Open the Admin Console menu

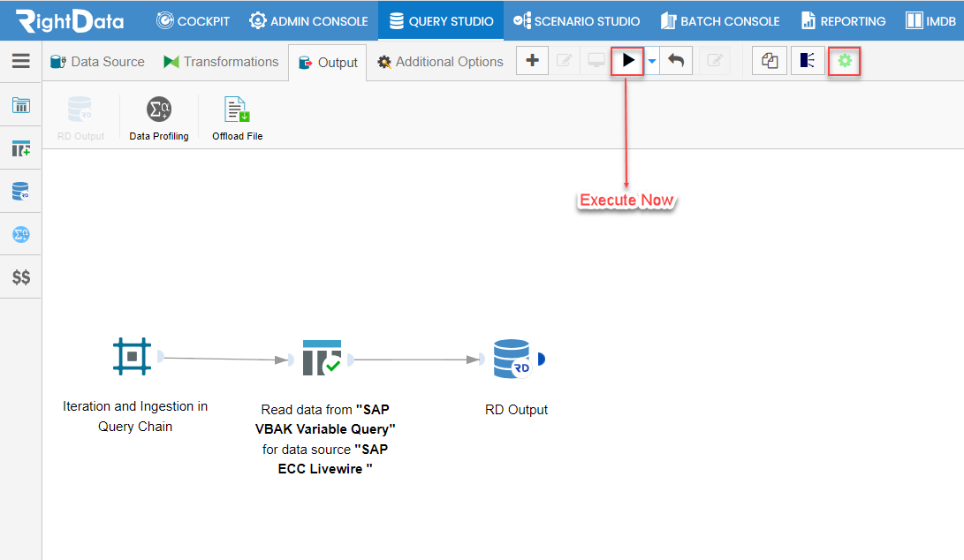[x=308, y=21]
